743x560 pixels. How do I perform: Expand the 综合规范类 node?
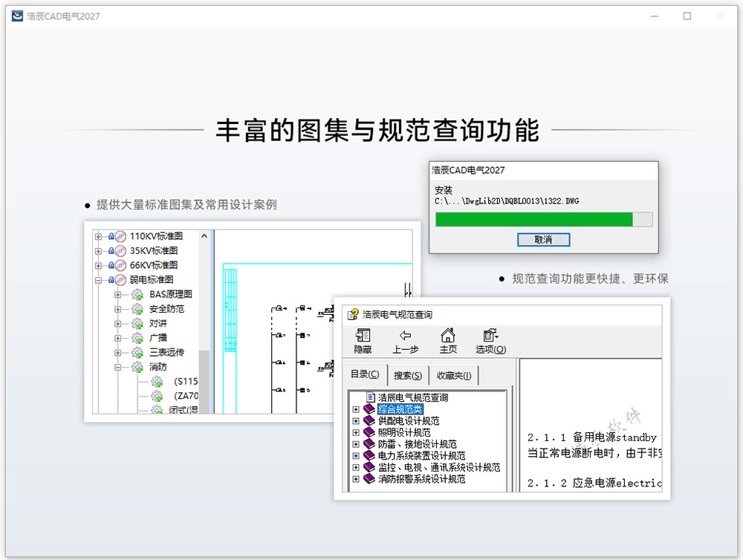tap(356, 409)
